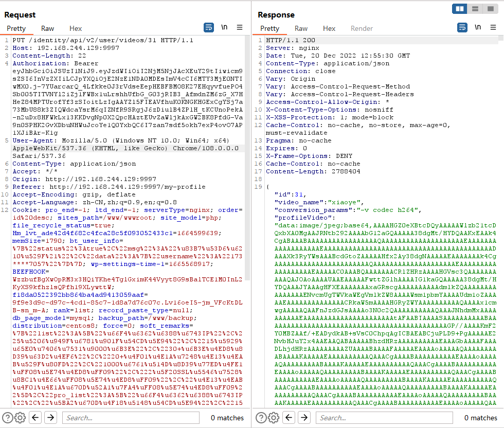Screen dimensions: 504x428
Task: Select side-by-side split layout view
Action: point(460,9)
